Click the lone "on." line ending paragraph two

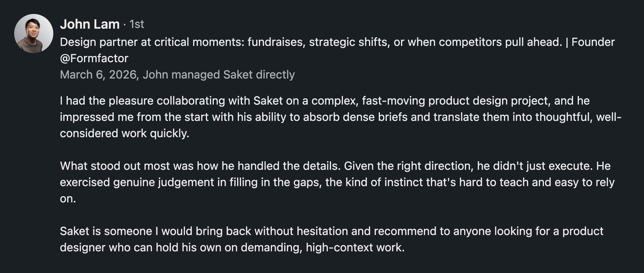pos(68,198)
